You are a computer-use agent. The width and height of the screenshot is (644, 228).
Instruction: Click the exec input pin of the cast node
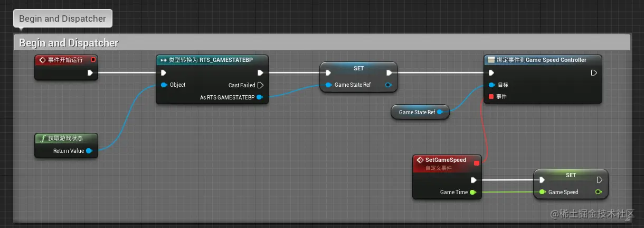click(x=164, y=73)
